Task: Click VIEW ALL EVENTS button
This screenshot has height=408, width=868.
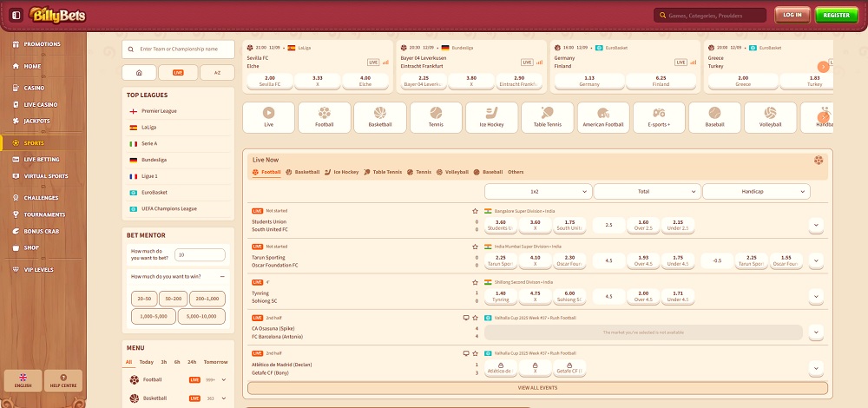Action: coord(537,388)
